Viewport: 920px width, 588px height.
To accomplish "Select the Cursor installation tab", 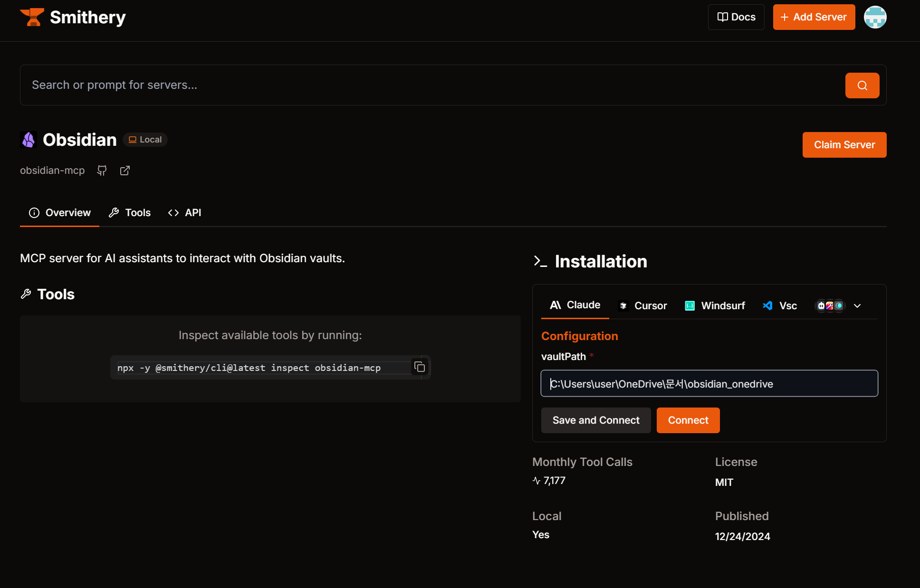I will click(642, 306).
